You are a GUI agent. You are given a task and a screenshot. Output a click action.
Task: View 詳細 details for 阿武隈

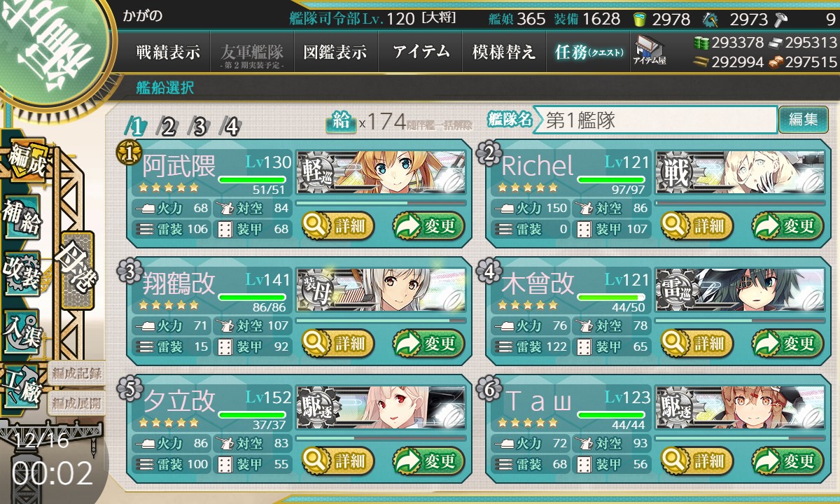[x=339, y=226]
